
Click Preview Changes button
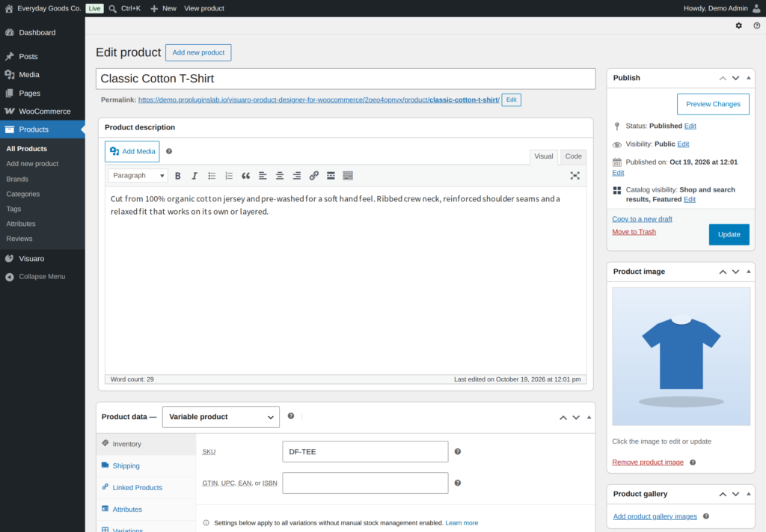point(713,104)
